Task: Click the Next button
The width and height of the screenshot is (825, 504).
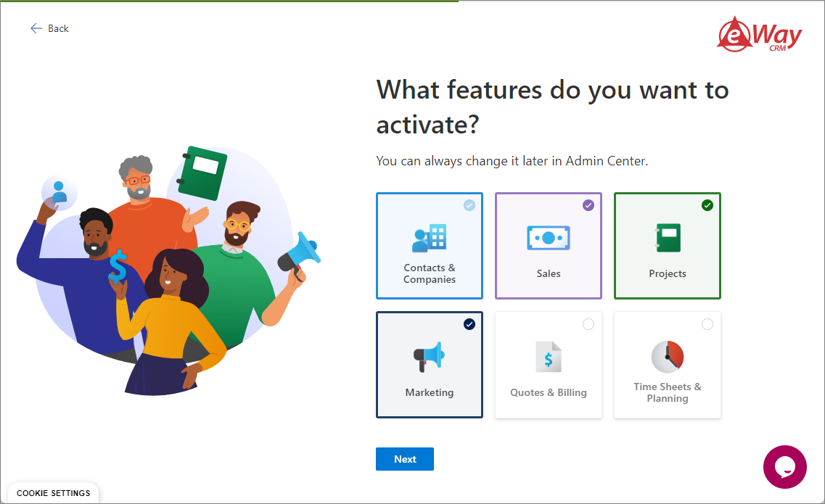Action: tap(405, 459)
